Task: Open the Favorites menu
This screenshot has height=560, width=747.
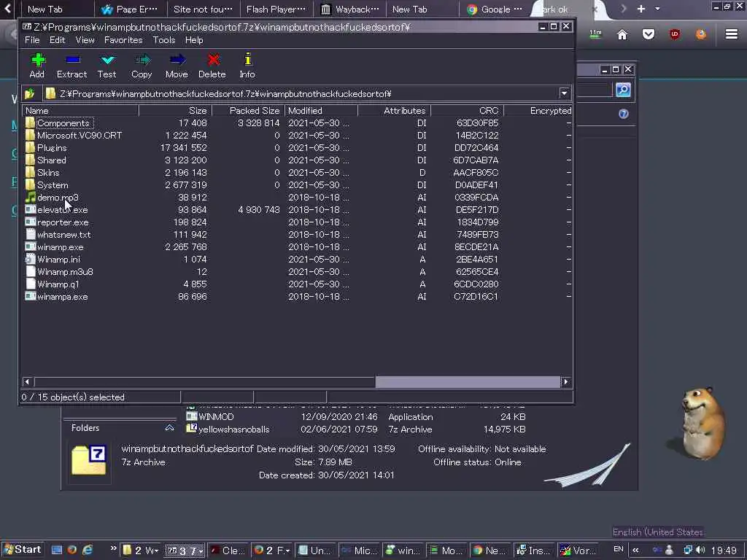Action: point(123,40)
